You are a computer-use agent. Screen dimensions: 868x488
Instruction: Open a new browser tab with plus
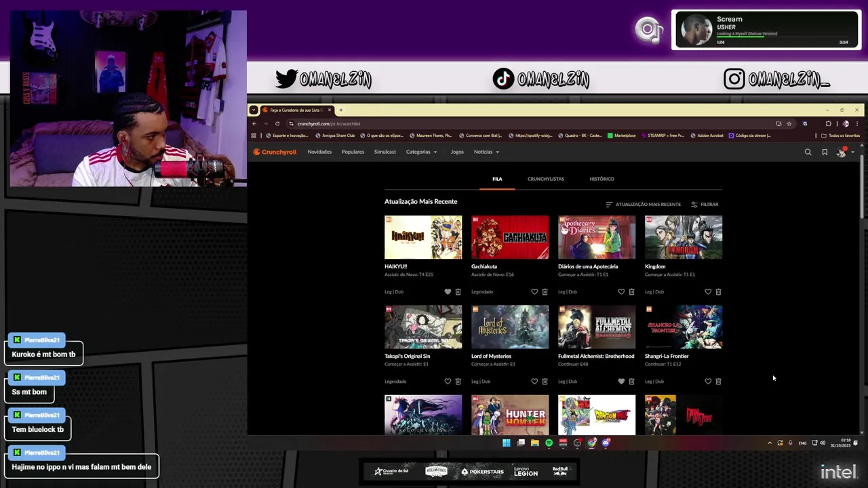pos(341,110)
